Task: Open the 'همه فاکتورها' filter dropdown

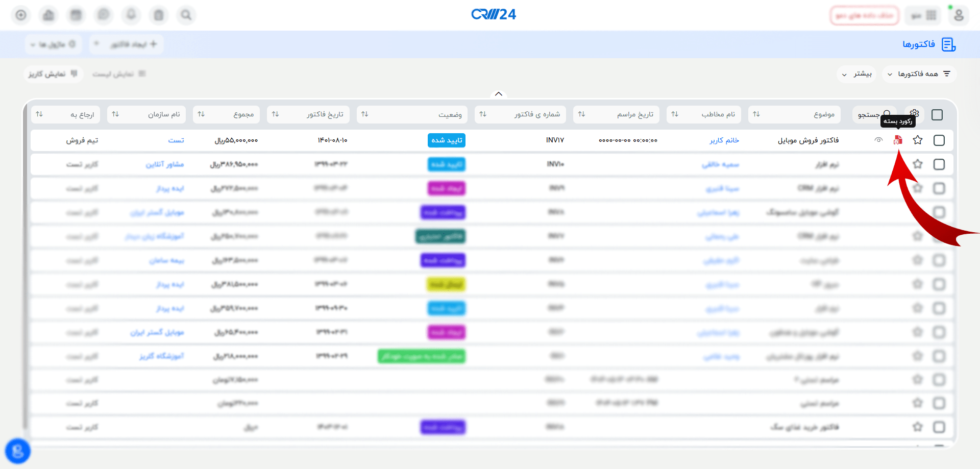Action: [x=919, y=74]
